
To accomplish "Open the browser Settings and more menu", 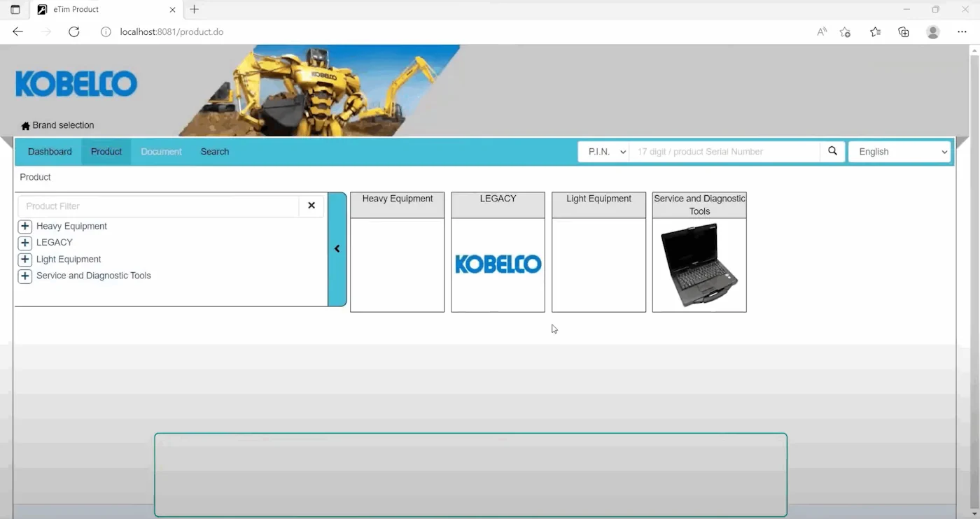I will tap(962, 31).
